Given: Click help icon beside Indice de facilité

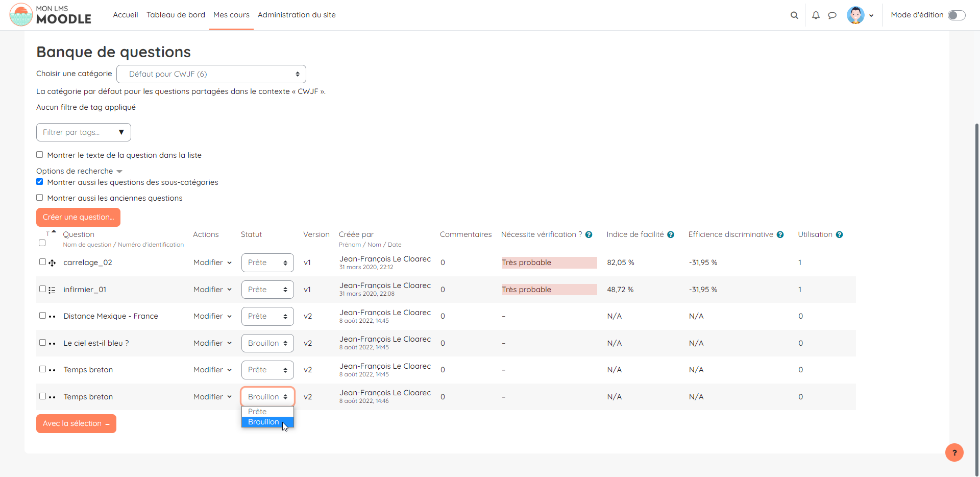Looking at the screenshot, I should [671, 235].
